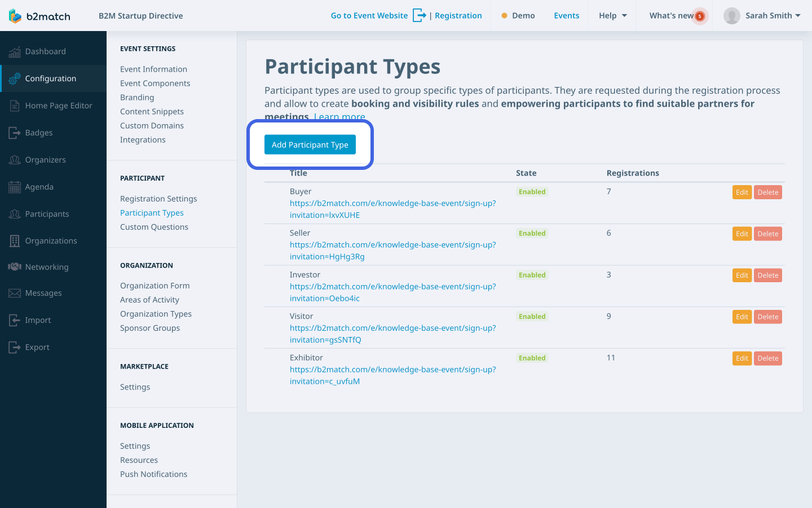
Task: Open the Learn more link
Action: tap(339, 116)
